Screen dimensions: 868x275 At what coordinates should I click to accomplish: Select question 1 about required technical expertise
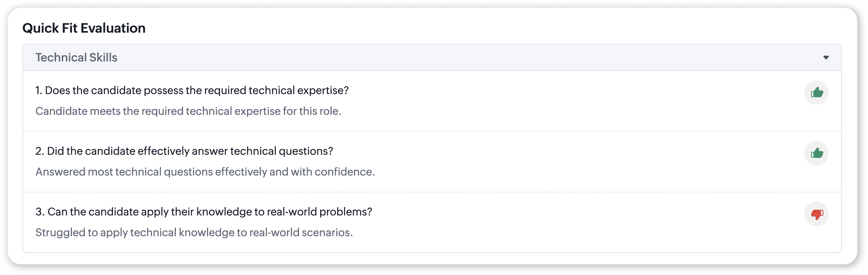[x=192, y=90]
